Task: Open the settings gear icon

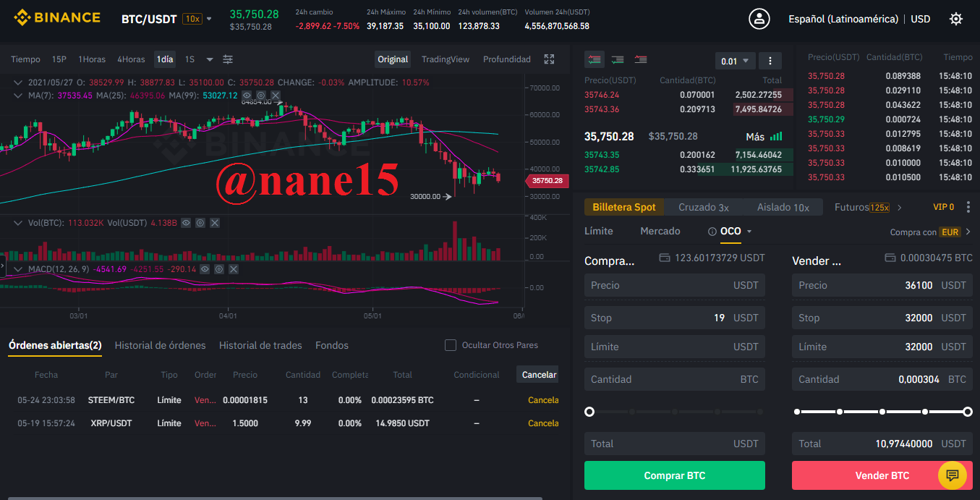Action: [x=956, y=19]
